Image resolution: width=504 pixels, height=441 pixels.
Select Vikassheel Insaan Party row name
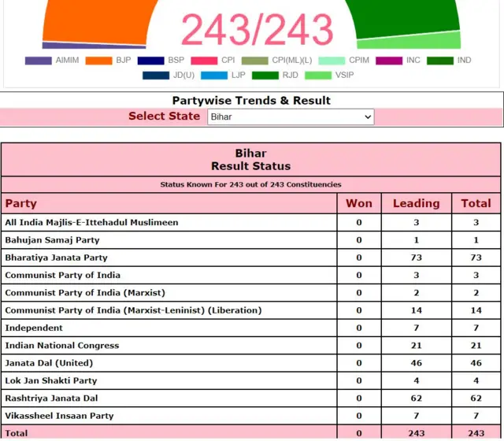[60, 416]
